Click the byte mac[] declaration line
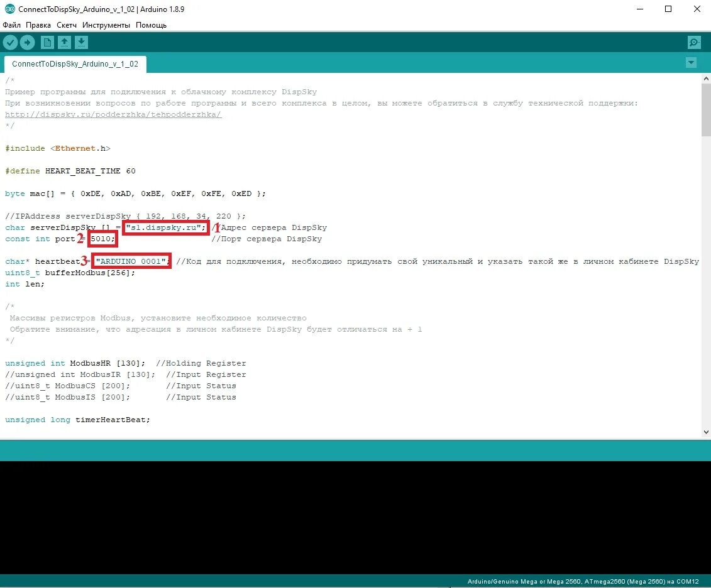This screenshot has width=711, height=588. click(135, 194)
